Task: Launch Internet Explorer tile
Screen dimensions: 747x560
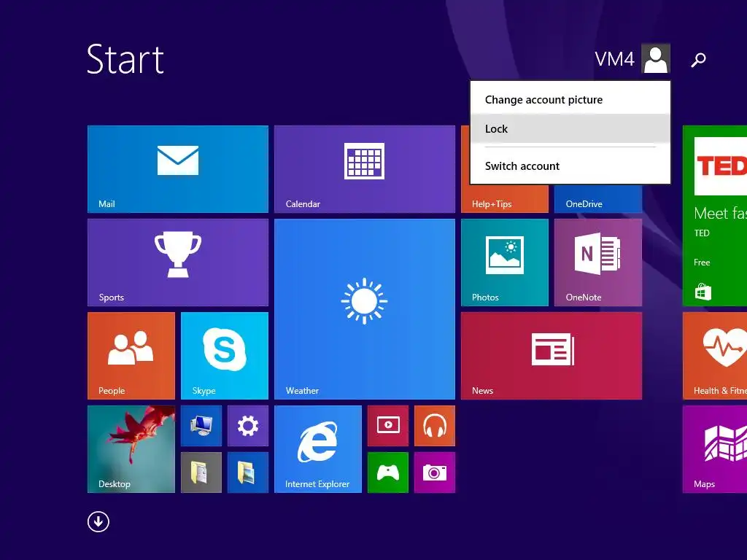Action: [318, 449]
